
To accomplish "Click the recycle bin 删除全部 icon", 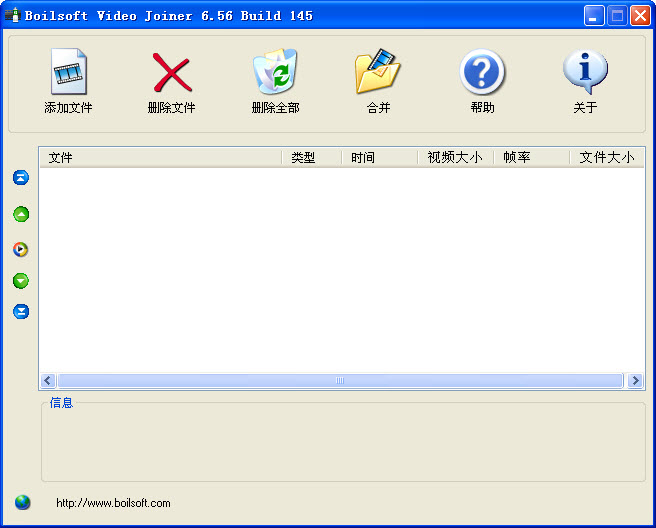I will 275,71.
